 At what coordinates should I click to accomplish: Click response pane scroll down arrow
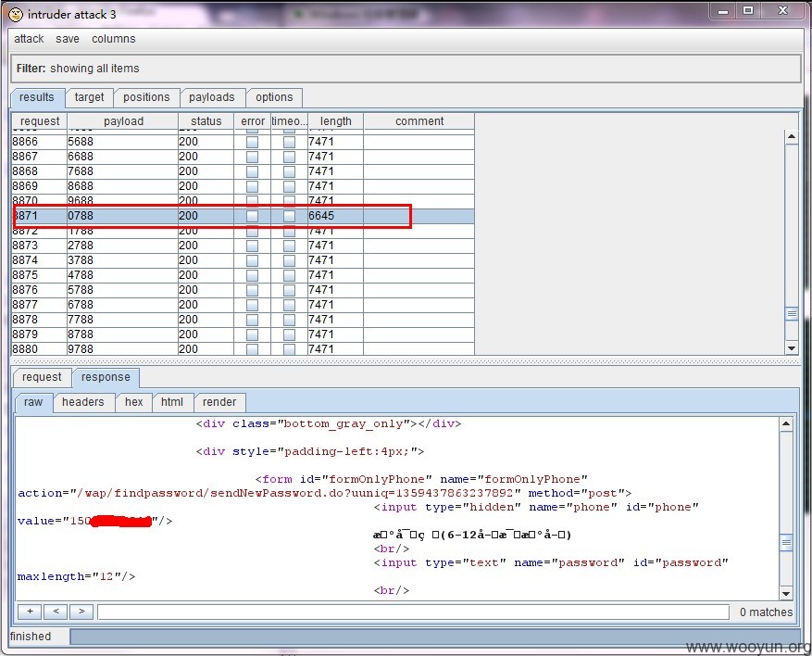click(786, 594)
